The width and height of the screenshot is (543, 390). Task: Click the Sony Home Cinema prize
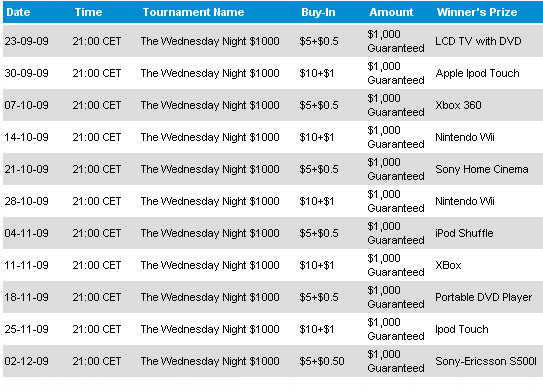pos(482,169)
